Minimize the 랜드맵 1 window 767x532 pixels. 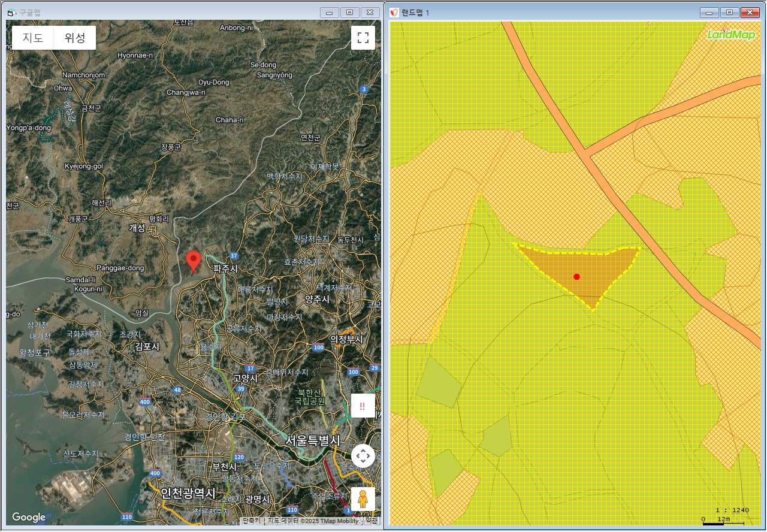pyautogui.click(x=709, y=12)
